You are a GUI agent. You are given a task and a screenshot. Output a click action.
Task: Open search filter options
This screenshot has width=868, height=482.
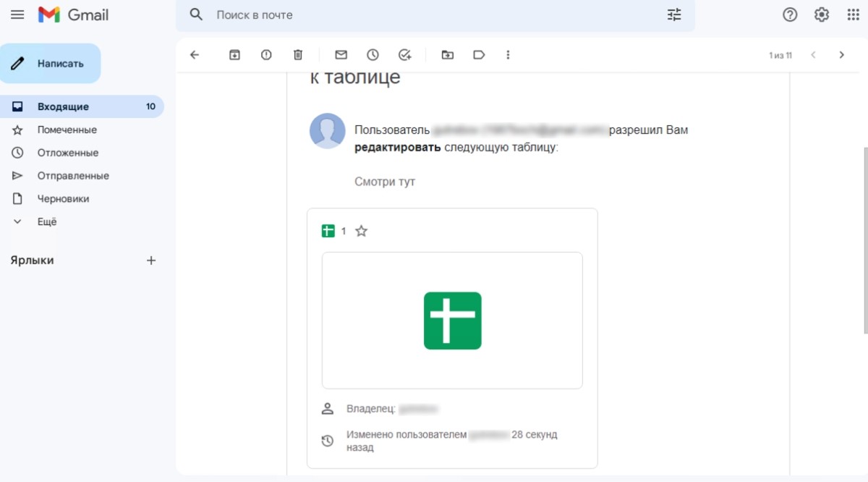coord(674,14)
